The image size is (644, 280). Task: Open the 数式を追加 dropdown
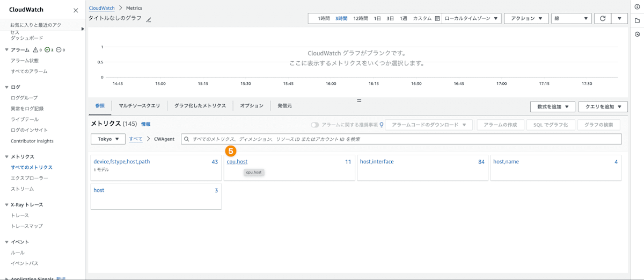tap(553, 106)
